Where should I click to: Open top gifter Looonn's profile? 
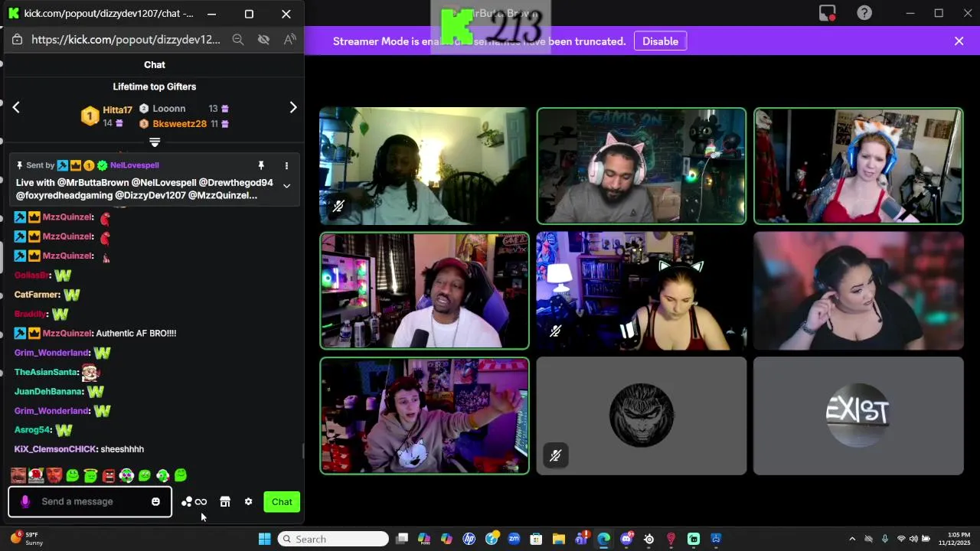(x=169, y=109)
